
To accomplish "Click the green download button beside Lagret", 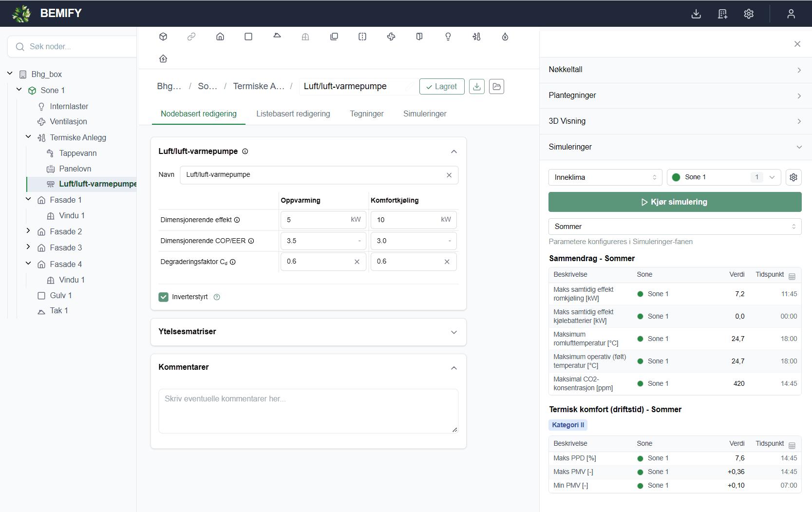I will [477, 86].
